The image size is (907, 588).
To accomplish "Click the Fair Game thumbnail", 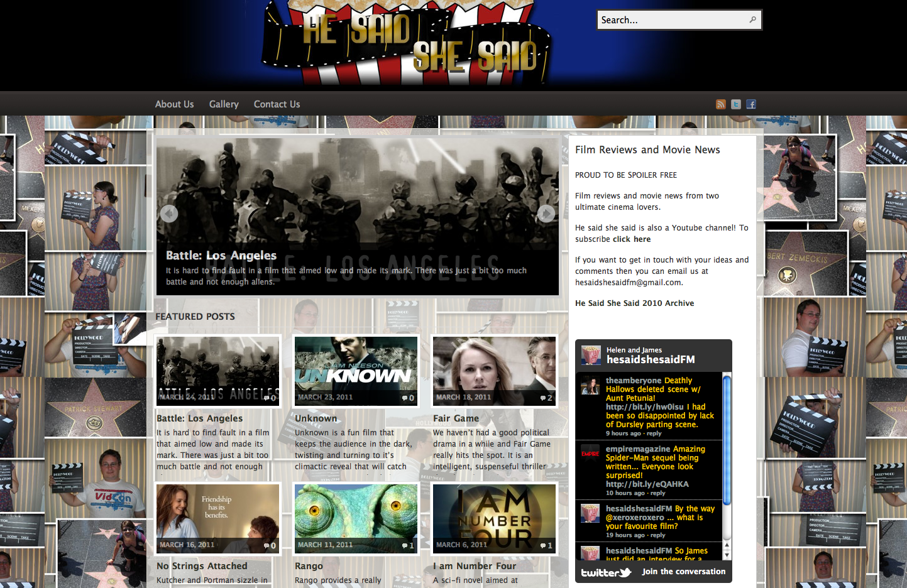I will (x=494, y=371).
